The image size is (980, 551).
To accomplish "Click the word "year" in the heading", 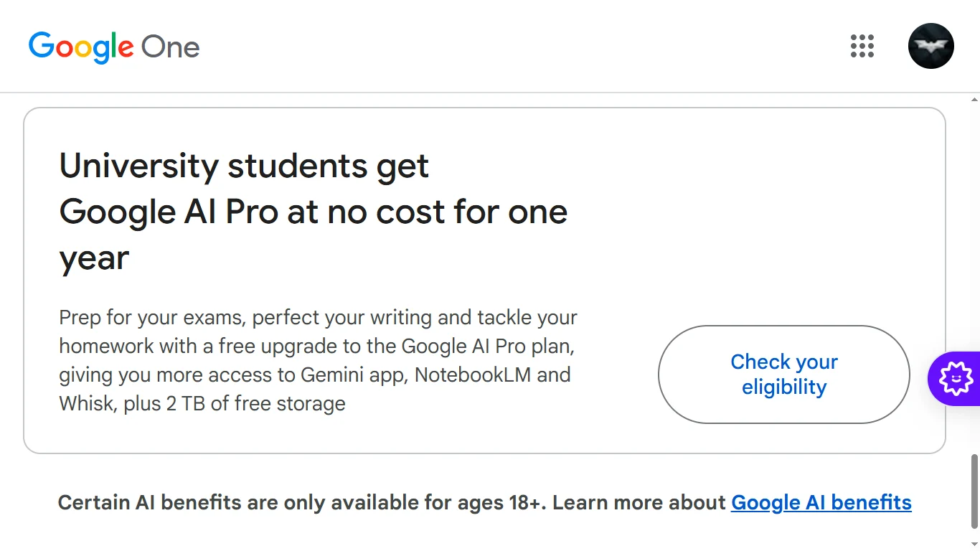I will click(94, 258).
